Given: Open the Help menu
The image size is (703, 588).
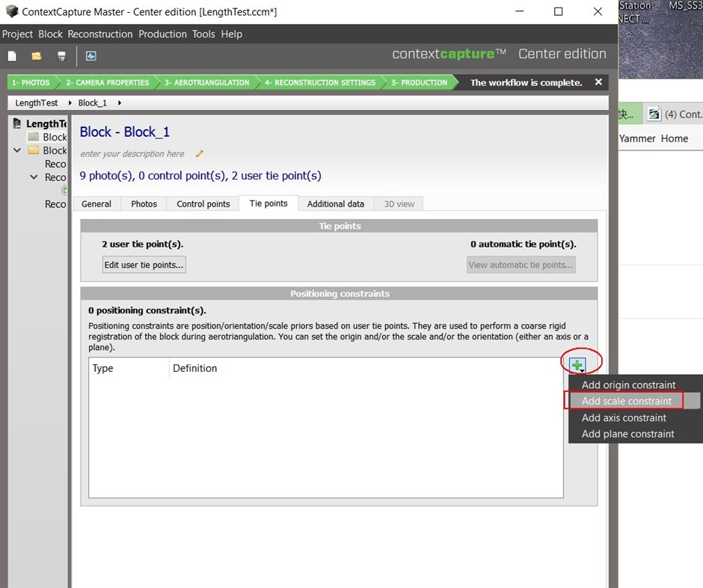Looking at the screenshot, I should (231, 34).
